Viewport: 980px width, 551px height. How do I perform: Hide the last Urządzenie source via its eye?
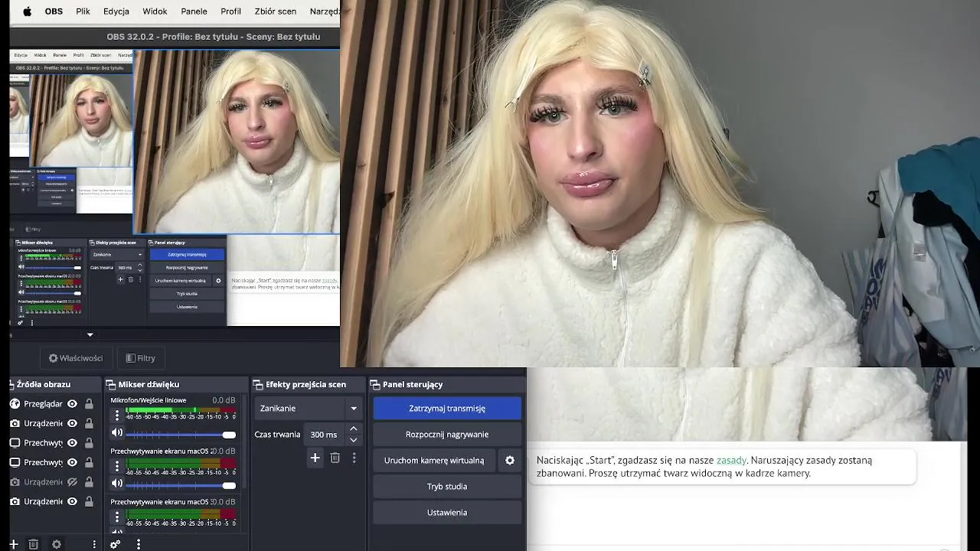pyautogui.click(x=72, y=501)
